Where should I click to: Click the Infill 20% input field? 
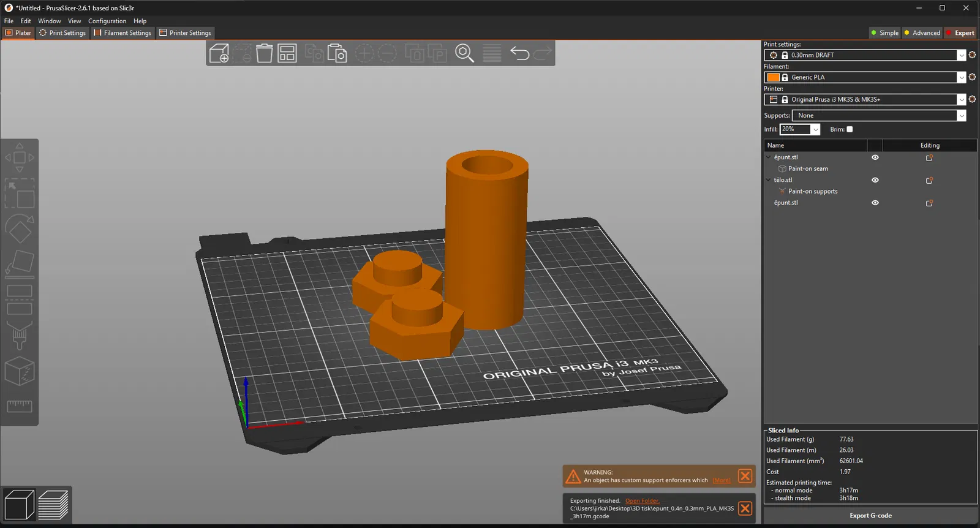796,129
